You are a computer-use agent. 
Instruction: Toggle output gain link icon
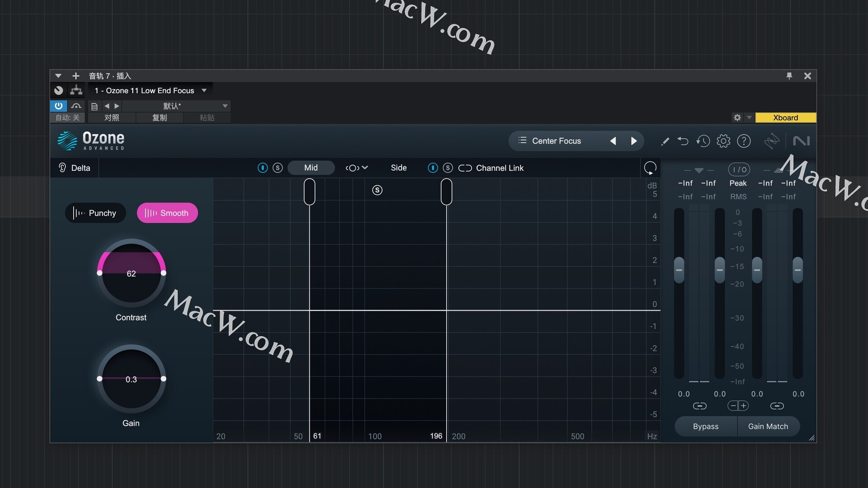pos(777,406)
